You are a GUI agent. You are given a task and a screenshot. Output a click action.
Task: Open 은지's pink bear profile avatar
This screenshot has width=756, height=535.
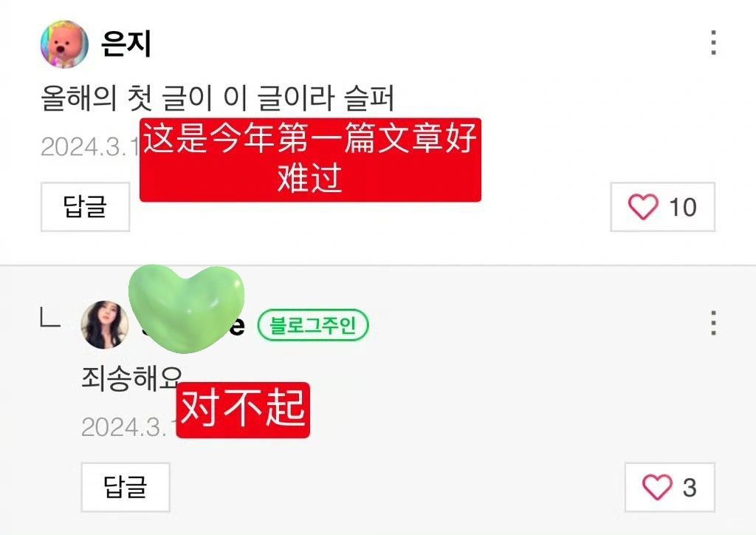point(65,44)
